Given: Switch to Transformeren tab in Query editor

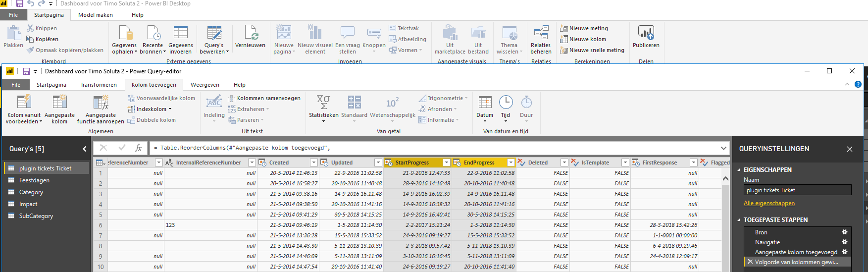Looking at the screenshot, I should (99, 85).
